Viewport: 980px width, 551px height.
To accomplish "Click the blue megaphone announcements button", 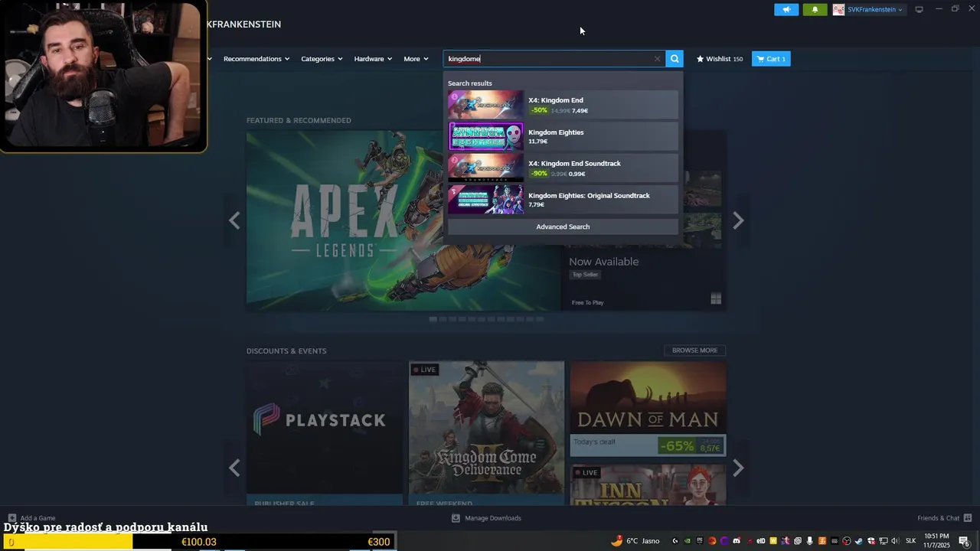I will pos(786,9).
